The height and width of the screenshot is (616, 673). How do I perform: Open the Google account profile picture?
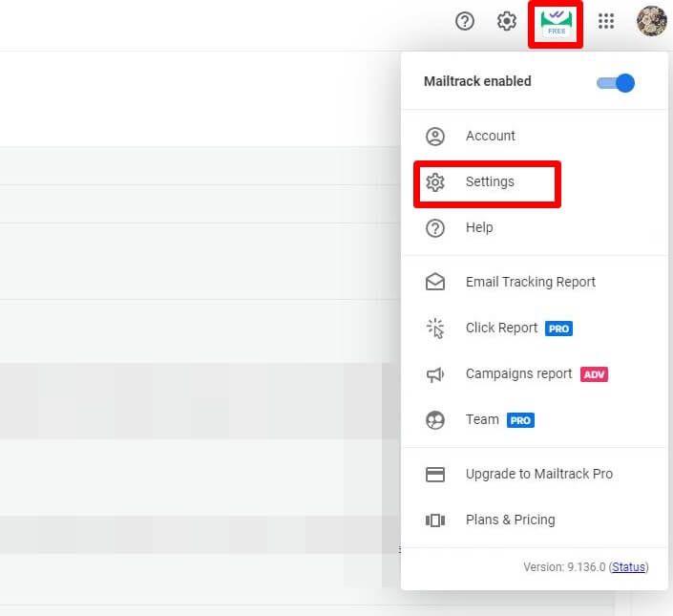[x=652, y=21]
